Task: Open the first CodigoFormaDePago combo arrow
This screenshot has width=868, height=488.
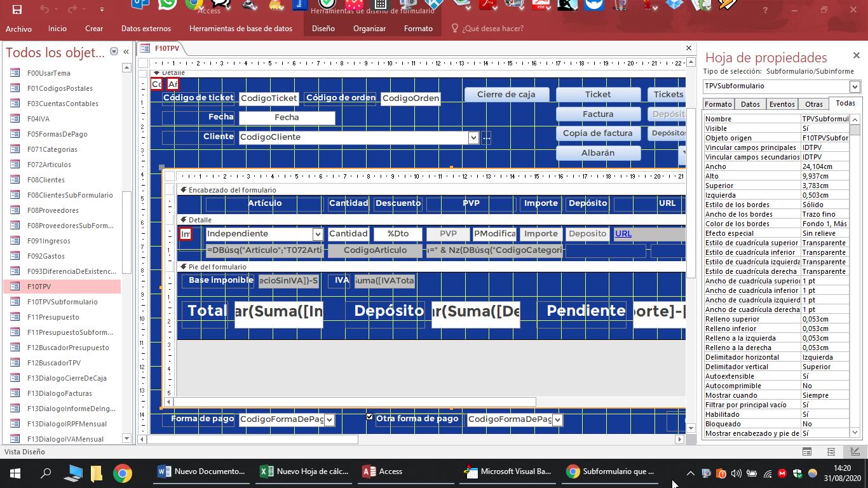Action: click(329, 420)
